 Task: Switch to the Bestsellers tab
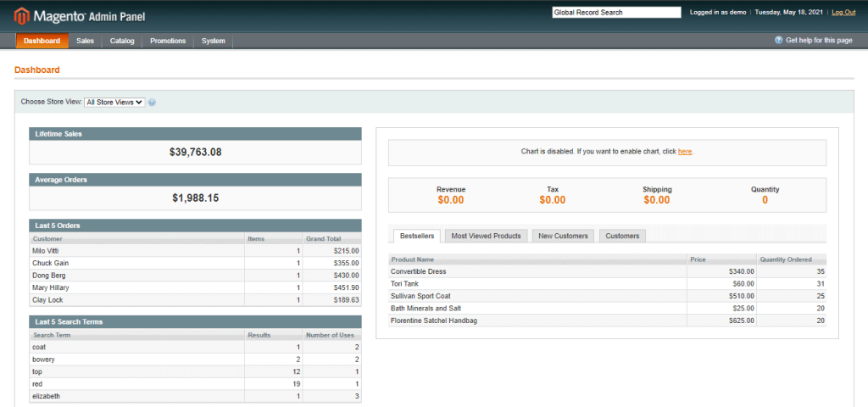click(417, 236)
